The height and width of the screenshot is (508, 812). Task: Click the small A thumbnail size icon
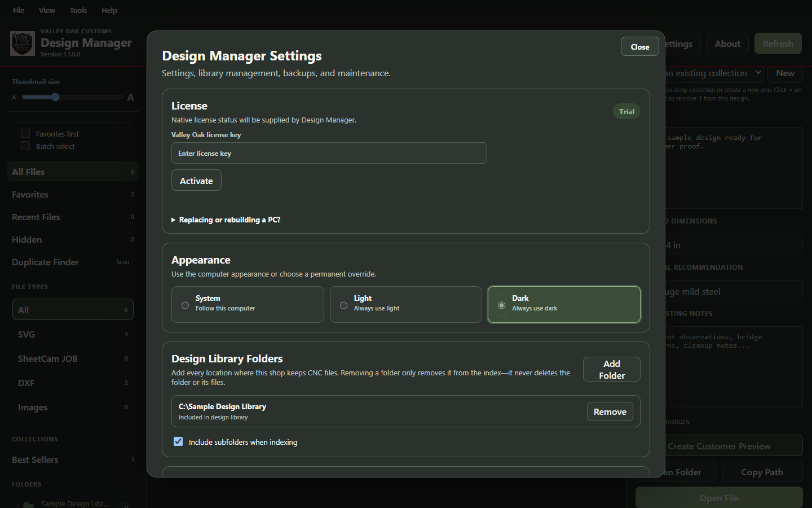[14, 98]
